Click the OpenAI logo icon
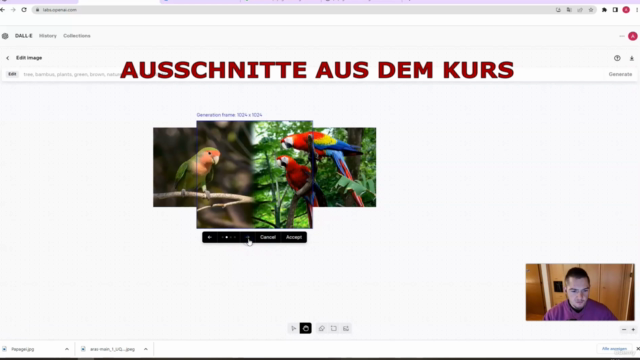Screen dimensions: 640x360 pyautogui.click(x=5, y=36)
